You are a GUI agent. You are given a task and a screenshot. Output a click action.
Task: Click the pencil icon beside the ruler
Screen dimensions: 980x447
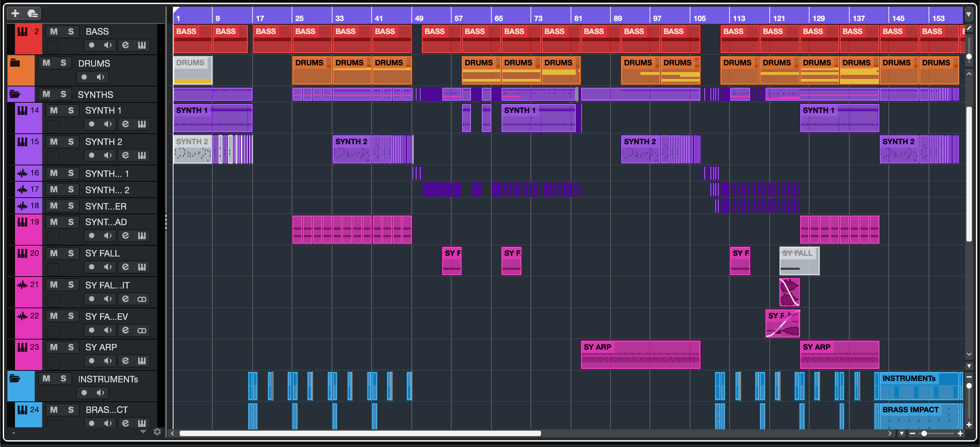tap(969, 29)
